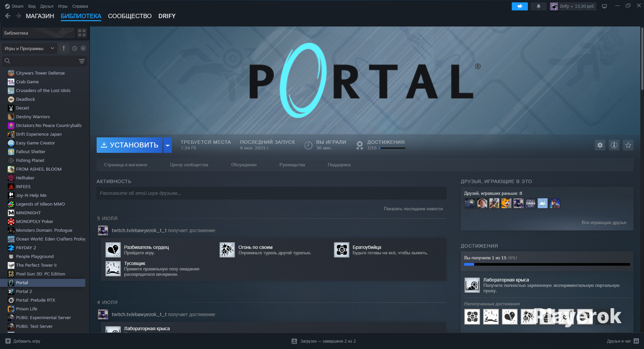Open Drify account dropdown
644x349 pixels.
click(573, 6)
